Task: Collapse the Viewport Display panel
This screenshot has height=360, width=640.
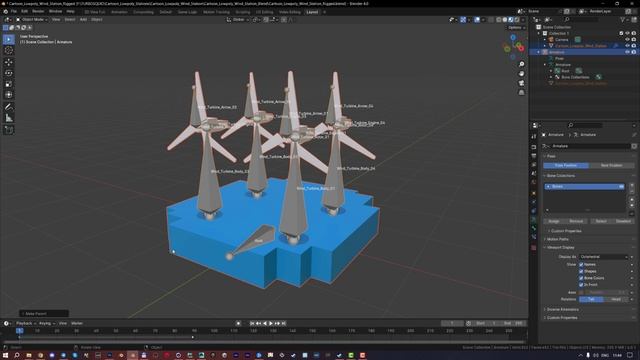Action: [560, 247]
